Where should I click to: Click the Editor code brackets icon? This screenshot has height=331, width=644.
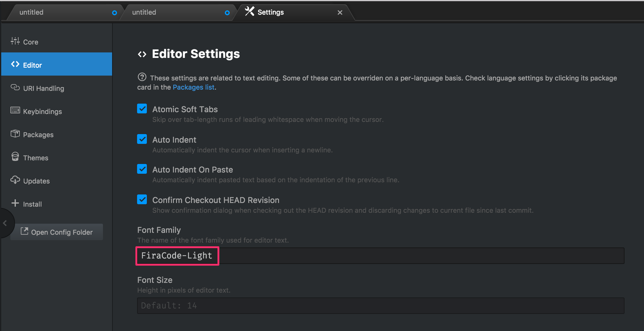click(15, 64)
